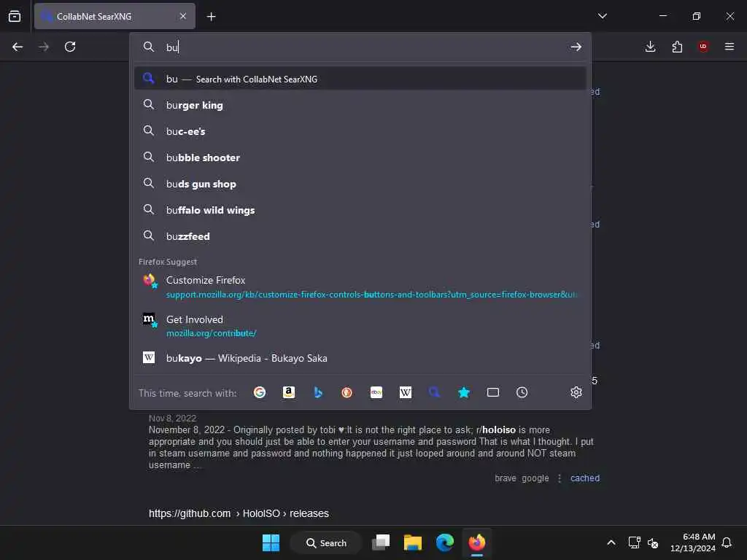Click the muted volume tray icon

(x=653, y=542)
